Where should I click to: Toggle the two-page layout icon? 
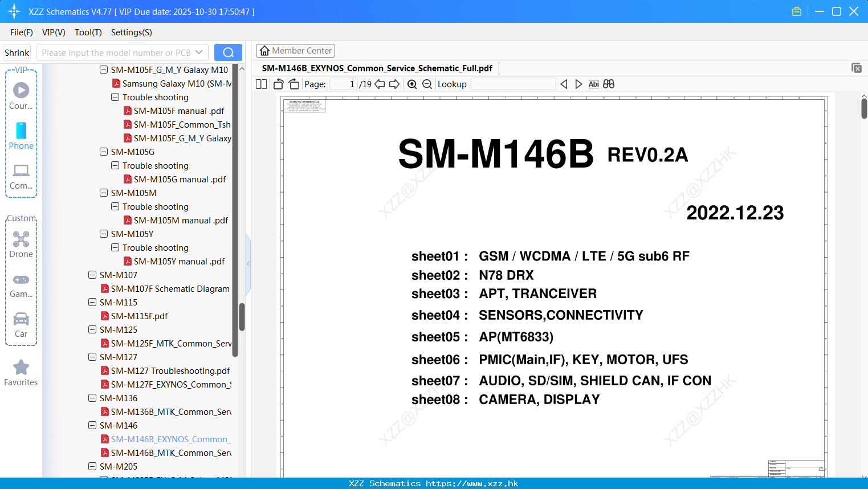coord(262,84)
